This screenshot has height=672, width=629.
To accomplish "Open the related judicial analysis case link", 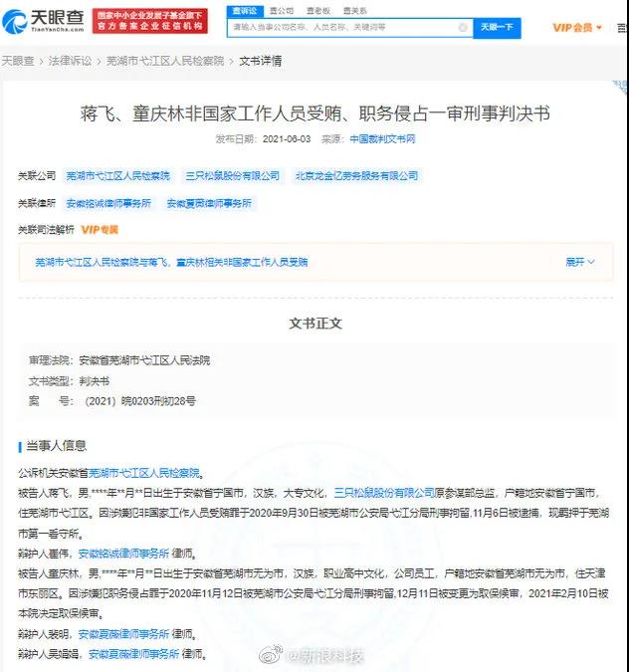I will tap(171, 262).
